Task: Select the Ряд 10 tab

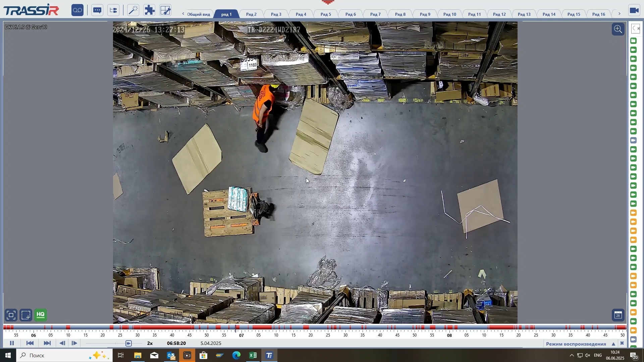Action: 449,14
